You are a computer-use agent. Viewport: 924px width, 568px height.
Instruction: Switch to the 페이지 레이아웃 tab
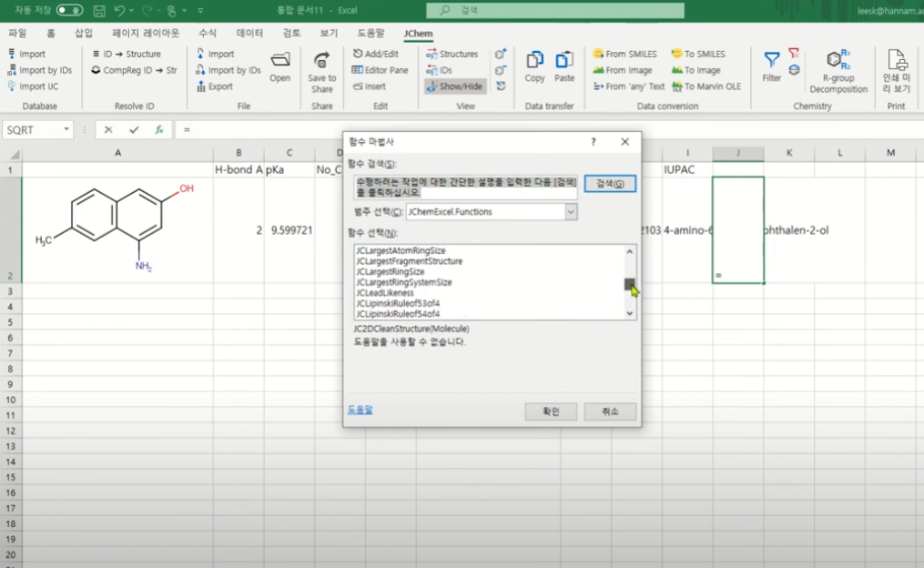(146, 34)
